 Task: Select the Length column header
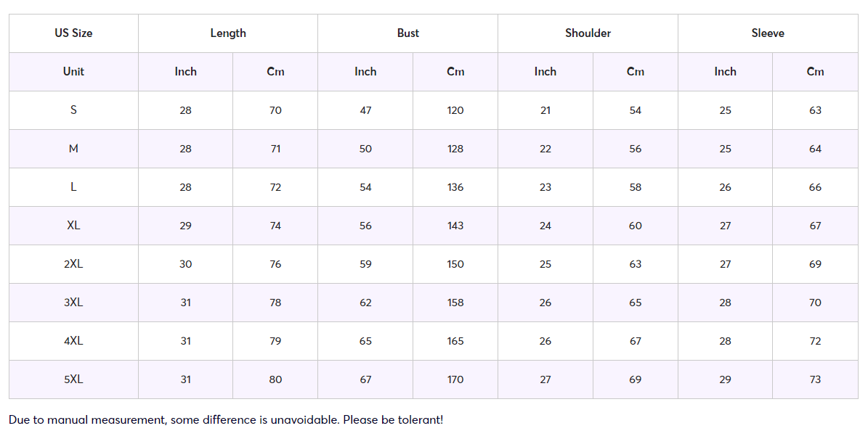tap(228, 33)
